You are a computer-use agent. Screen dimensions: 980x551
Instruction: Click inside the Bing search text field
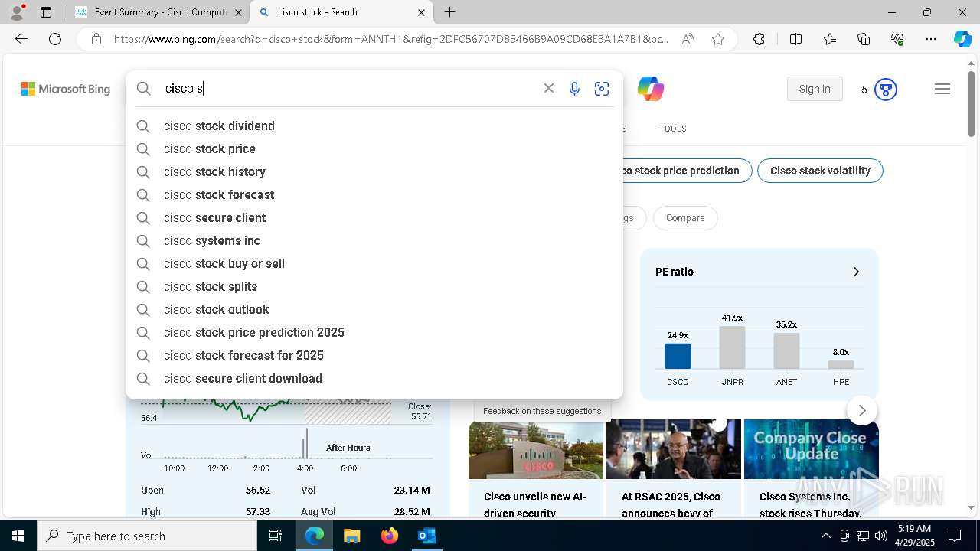(x=348, y=89)
